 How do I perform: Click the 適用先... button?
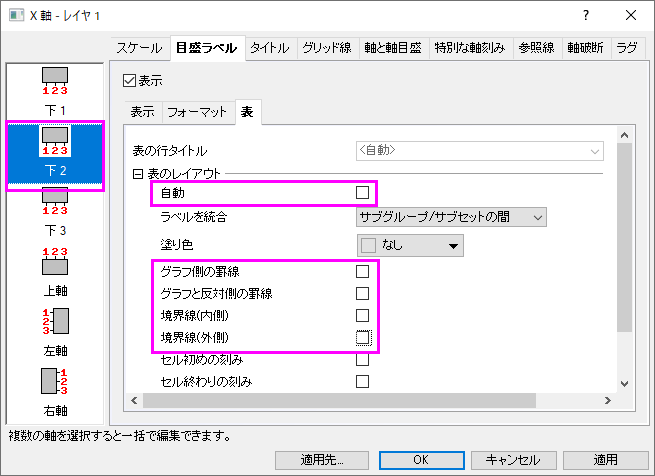[x=322, y=460]
